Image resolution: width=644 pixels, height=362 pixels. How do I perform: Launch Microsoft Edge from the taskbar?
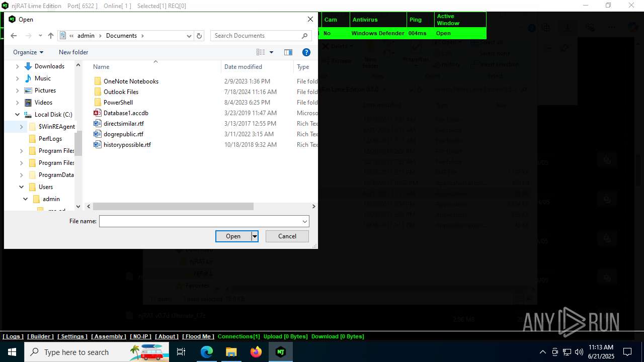click(207, 352)
